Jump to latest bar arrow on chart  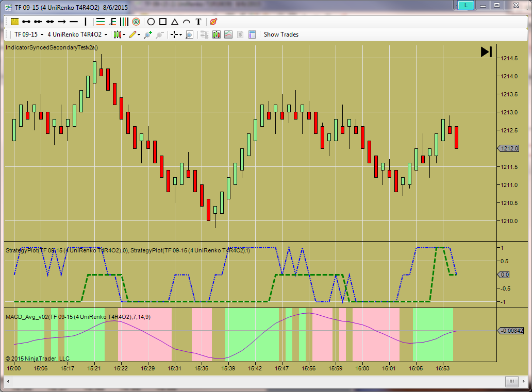pos(486,52)
